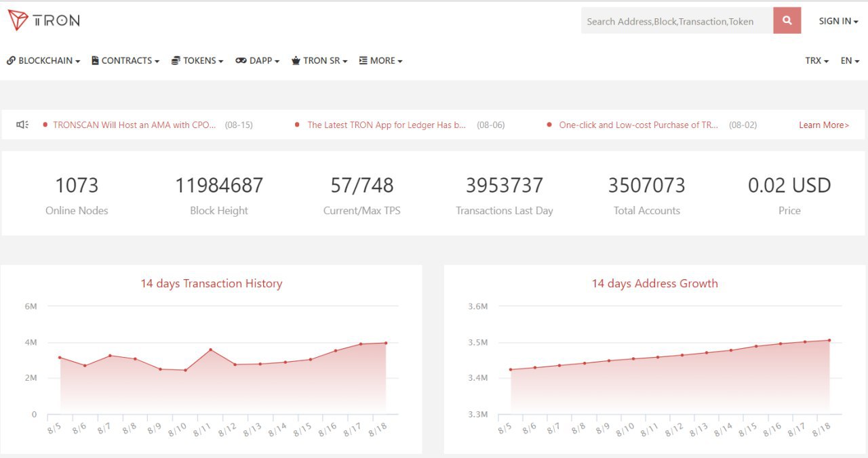
Task: Click the More list icon
Action: pyautogui.click(x=363, y=60)
